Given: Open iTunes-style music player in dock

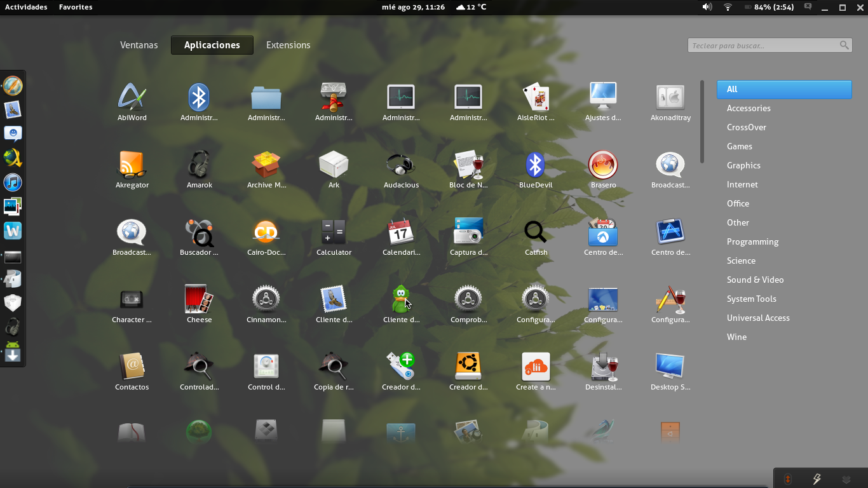Looking at the screenshot, I should 13,182.
